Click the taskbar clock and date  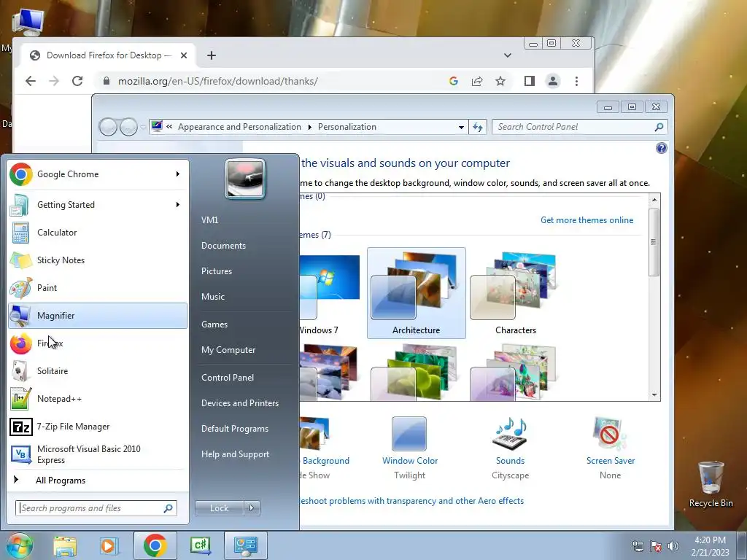[710, 546]
